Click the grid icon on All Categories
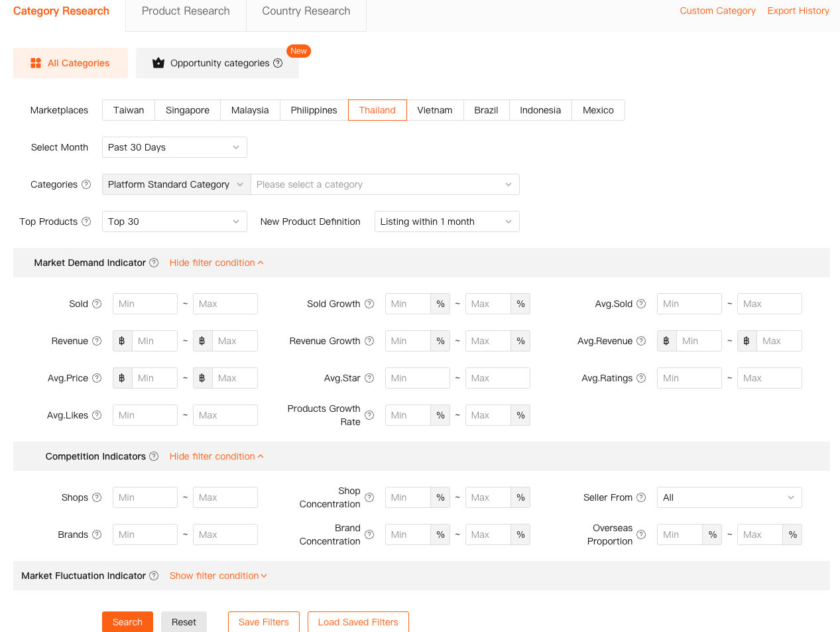Screen dimensions: 840x632 click(35, 62)
